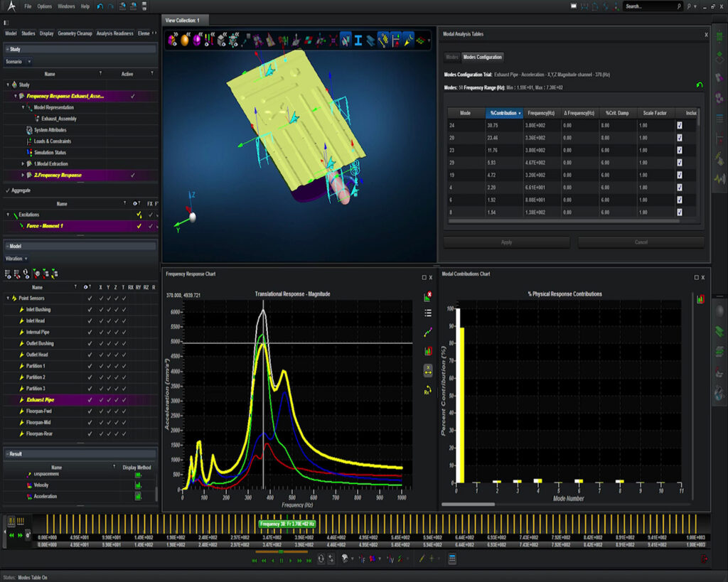Expand the 1.Modal Extraction node
Image resolution: width=728 pixels, height=582 pixels.
click(23, 164)
